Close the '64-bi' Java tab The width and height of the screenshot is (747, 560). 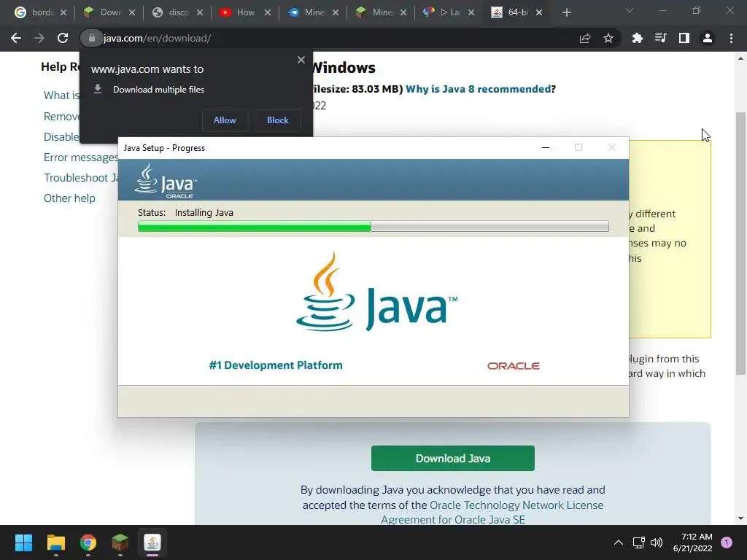click(x=539, y=12)
